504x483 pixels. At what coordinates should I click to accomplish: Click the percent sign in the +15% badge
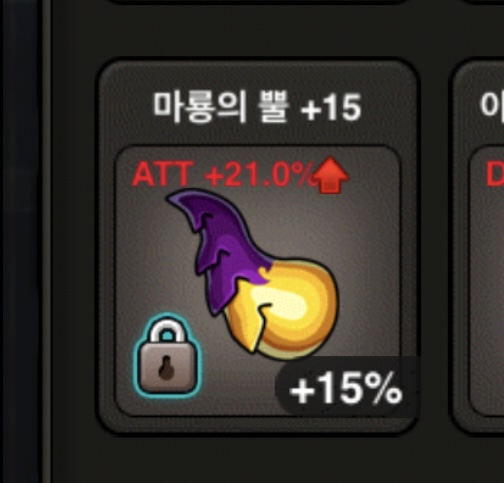coord(383,387)
